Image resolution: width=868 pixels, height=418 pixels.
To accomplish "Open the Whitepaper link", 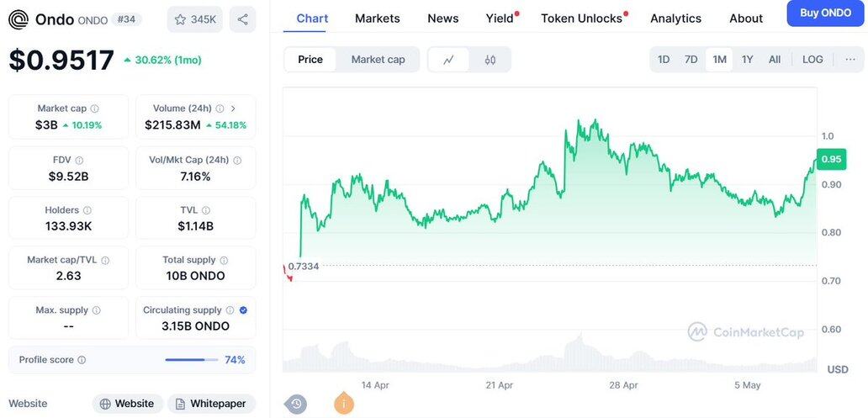I will coord(211,404).
